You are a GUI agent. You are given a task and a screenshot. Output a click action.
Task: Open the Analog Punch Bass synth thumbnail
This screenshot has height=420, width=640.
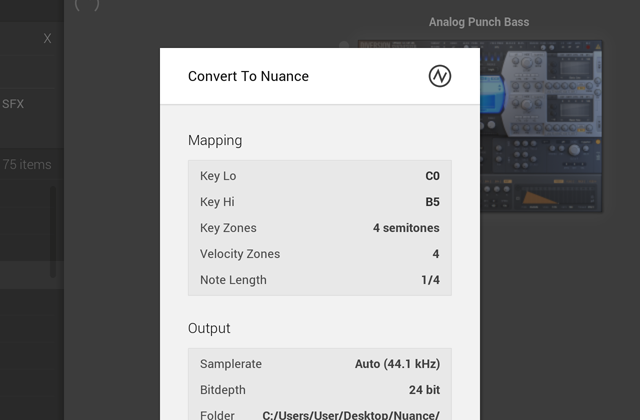click(x=541, y=126)
